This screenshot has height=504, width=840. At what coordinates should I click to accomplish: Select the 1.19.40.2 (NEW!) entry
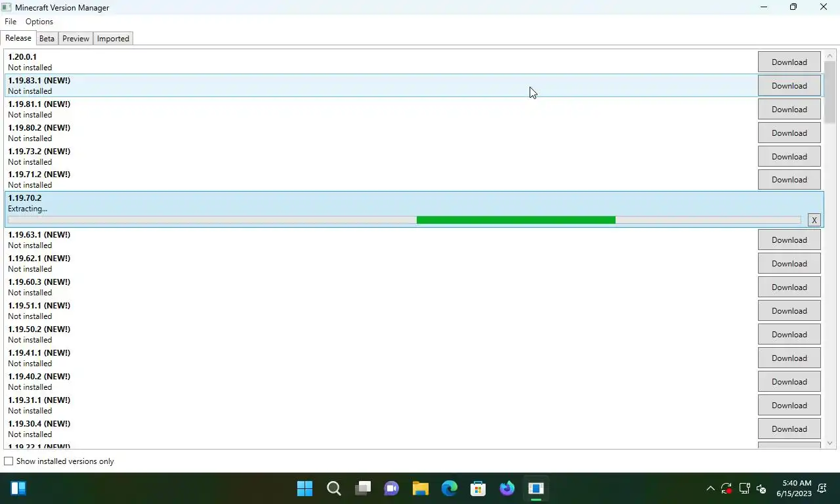click(x=413, y=382)
